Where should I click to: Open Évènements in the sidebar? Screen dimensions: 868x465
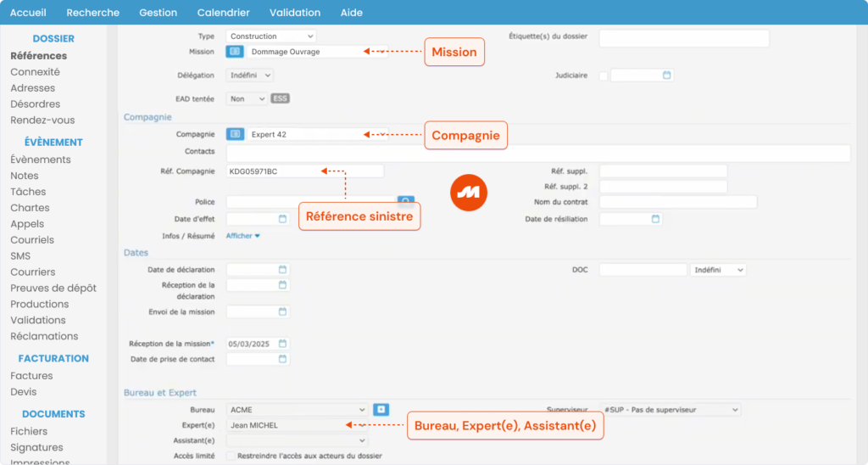click(x=41, y=159)
